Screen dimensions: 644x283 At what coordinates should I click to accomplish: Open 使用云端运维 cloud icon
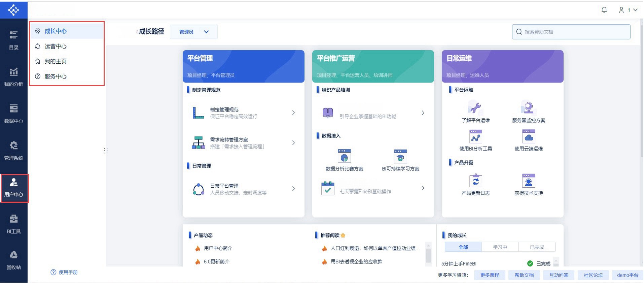pyautogui.click(x=529, y=136)
